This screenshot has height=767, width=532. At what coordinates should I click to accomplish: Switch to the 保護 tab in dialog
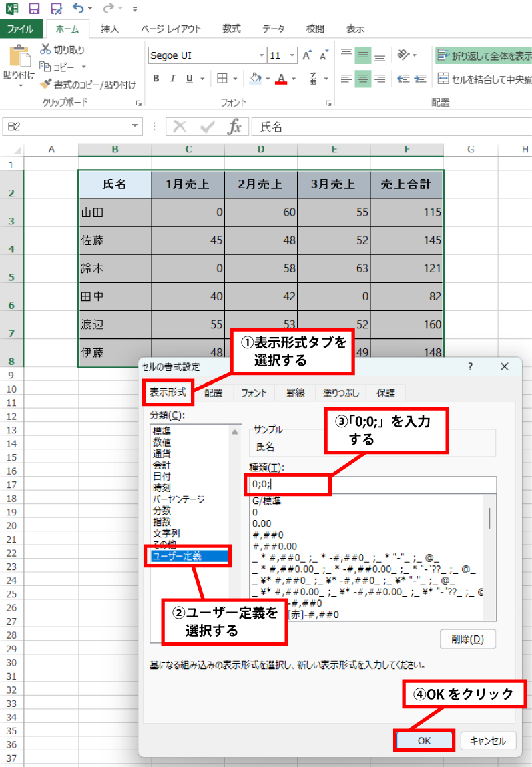[385, 393]
